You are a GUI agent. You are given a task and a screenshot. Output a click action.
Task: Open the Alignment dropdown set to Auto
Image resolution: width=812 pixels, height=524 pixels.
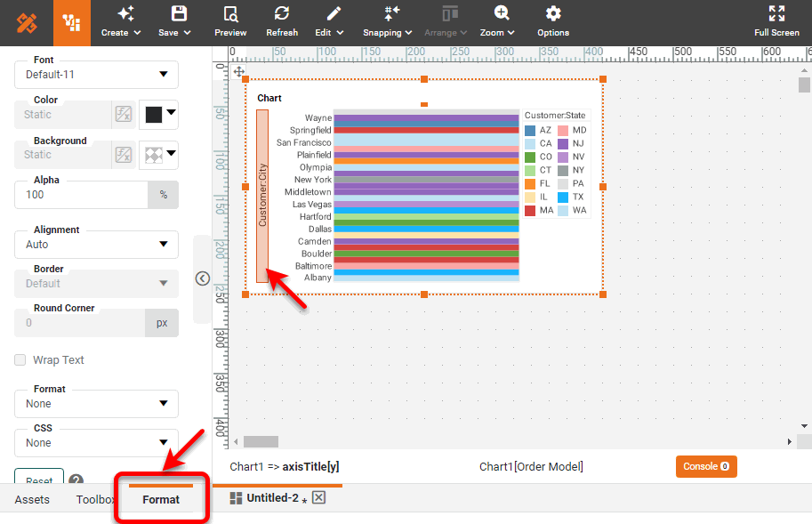[95, 244]
